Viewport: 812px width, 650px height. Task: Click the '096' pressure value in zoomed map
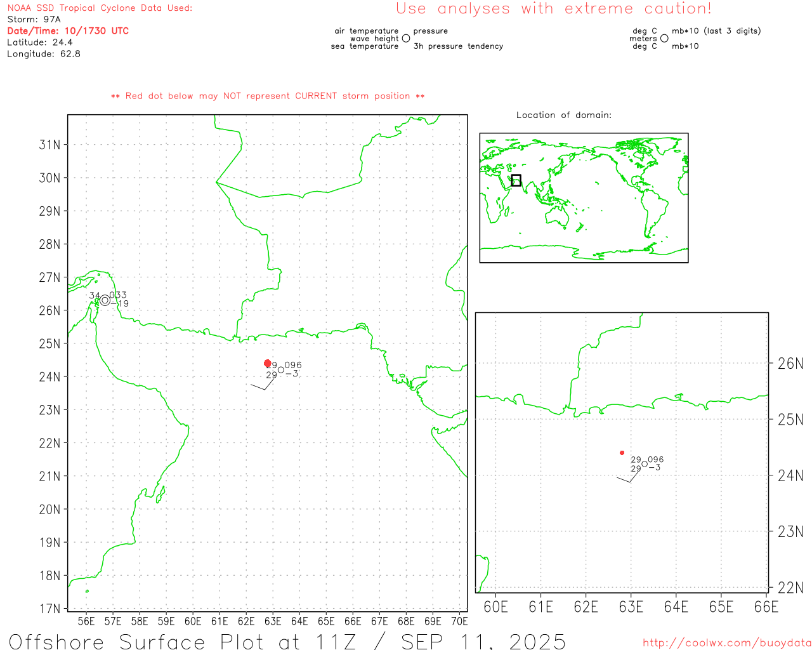tap(656, 460)
